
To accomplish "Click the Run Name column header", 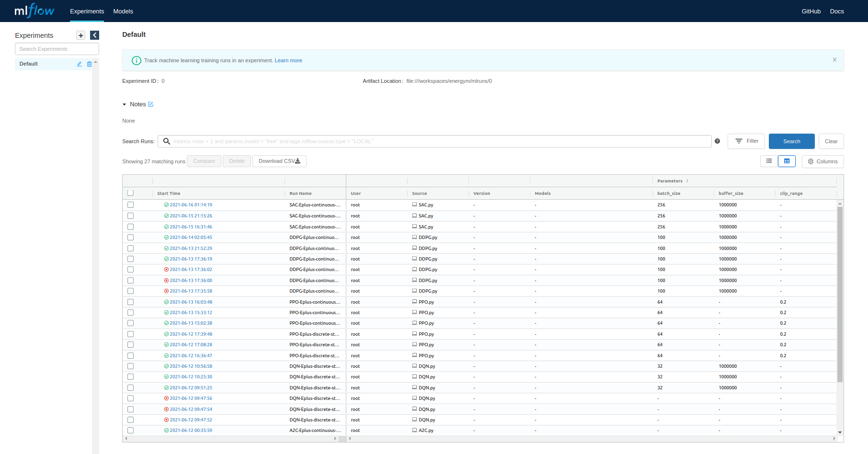I will [x=300, y=193].
